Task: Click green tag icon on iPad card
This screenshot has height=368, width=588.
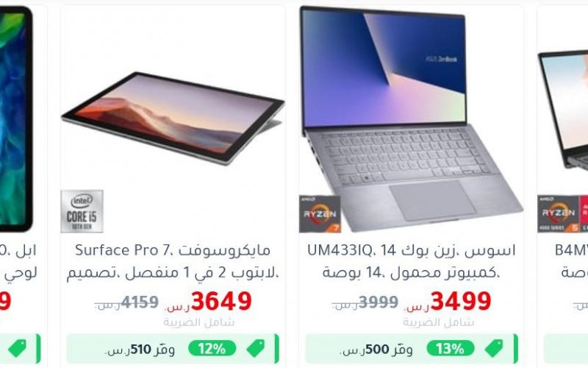Action: pos(17,348)
